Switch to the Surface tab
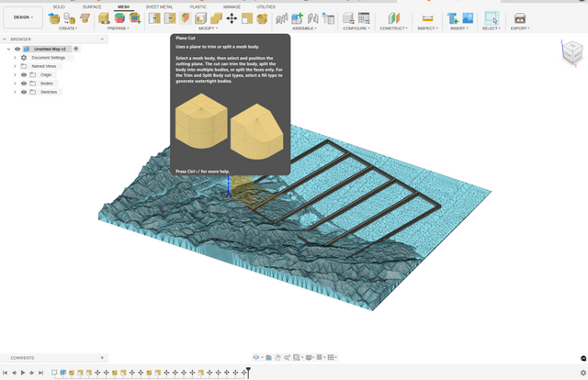Screen dimensions: 588x380 [x=92, y=6]
